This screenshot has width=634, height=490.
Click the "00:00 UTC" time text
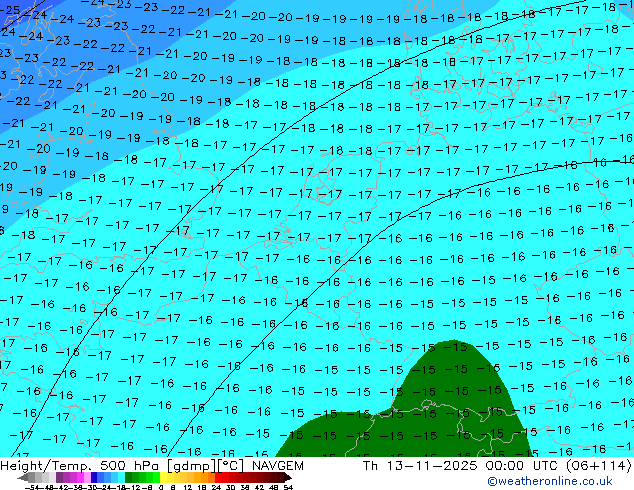[520, 466]
